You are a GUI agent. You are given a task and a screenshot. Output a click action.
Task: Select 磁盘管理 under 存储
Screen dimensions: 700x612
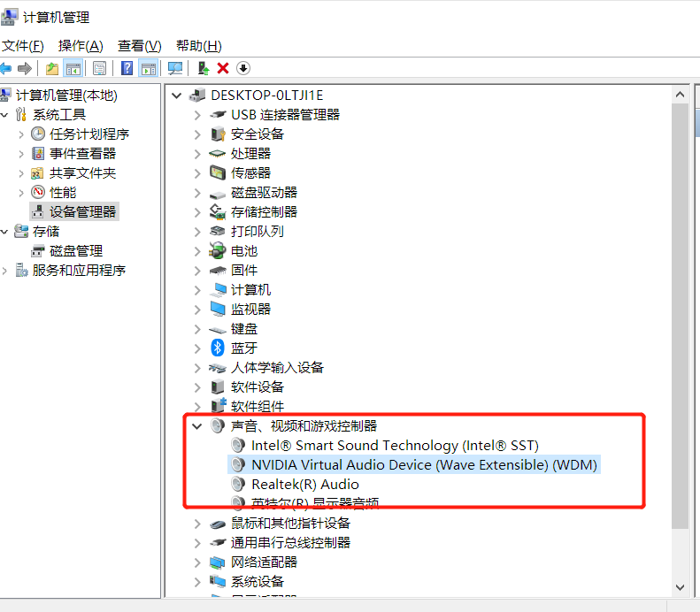[x=76, y=250]
